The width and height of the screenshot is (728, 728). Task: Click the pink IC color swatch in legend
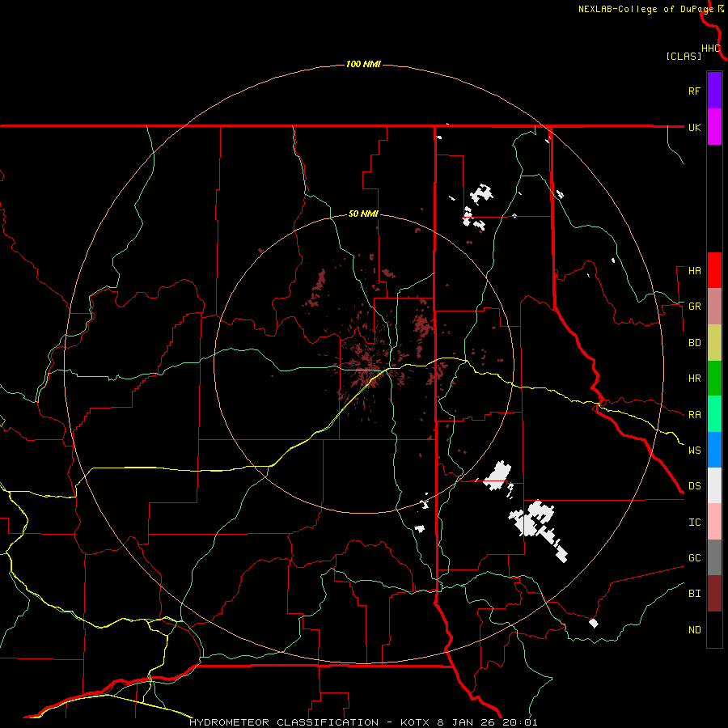(x=714, y=522)
